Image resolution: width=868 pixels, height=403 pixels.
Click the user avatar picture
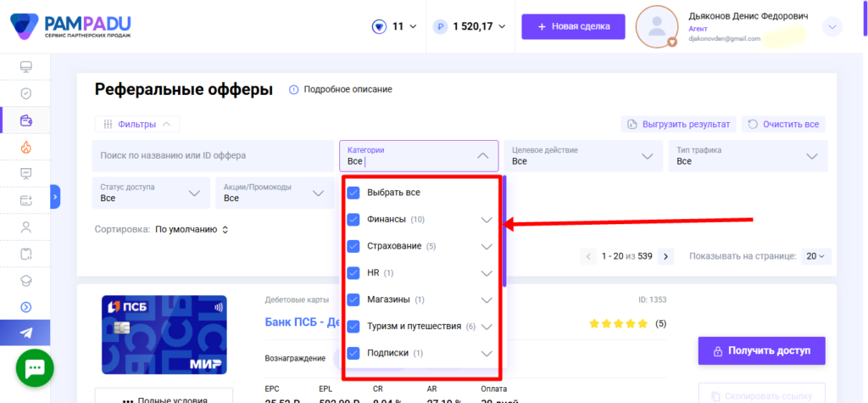click(x=657, y=26)
